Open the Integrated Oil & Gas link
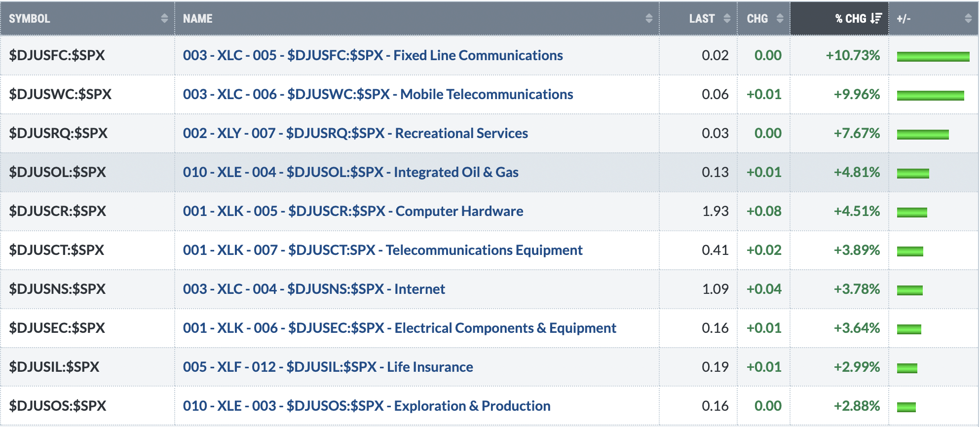The height and width of the screenshot is (427, 980). (x=351, y=172)
